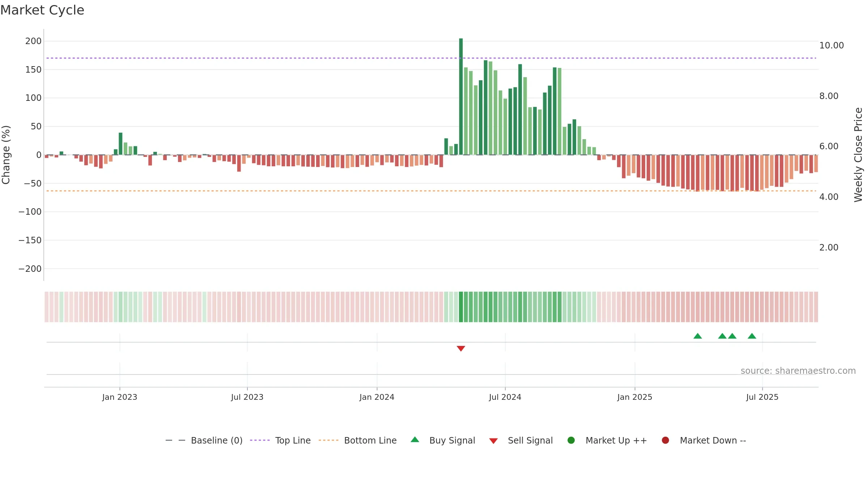Click the Market Up ++ green circle icon
The width and height of the screenshot is (868, 488).
tap(571, 440)
